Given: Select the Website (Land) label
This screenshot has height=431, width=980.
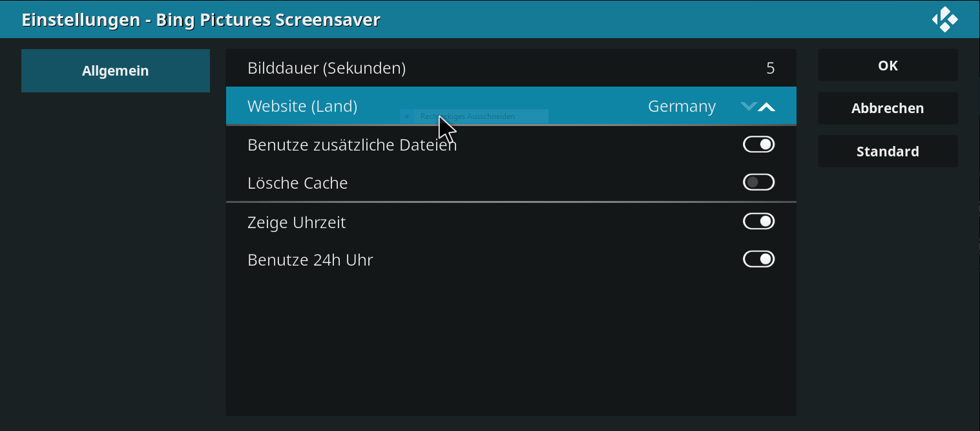Looking at the screenshot, I should click(x=302, y=106).
